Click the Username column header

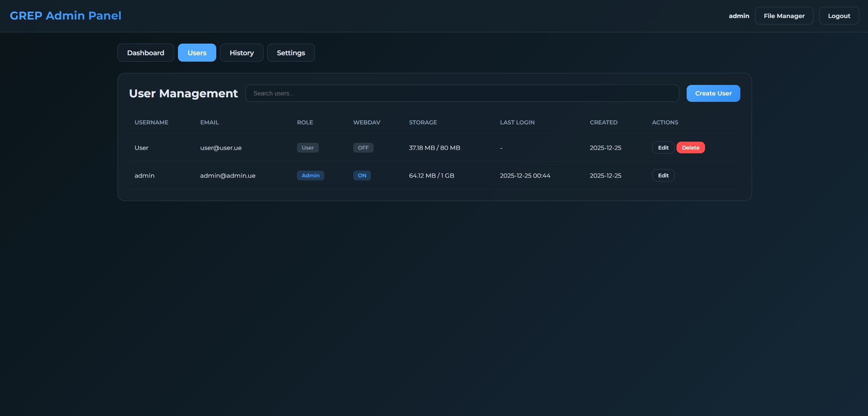[151, 123]
